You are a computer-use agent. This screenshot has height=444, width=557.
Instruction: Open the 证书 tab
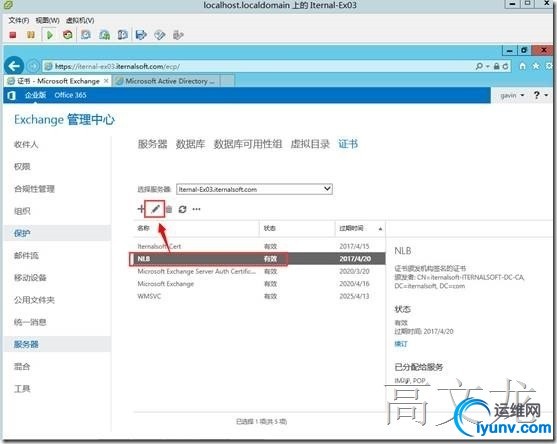click(x=348, y=144)
